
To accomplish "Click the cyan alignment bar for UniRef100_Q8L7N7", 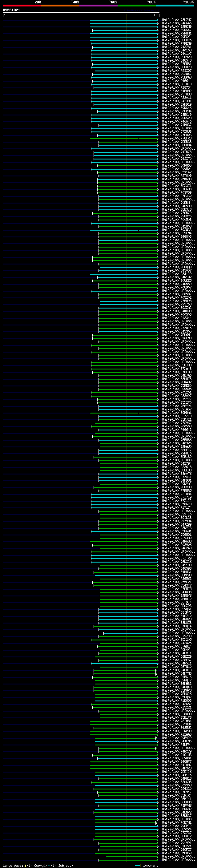I will (x=124, y=20).
